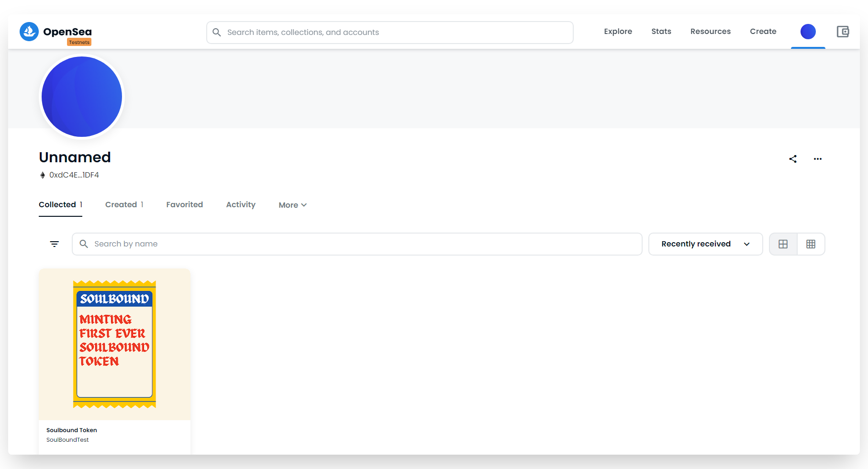This screenshot has height=469, width=868.
Task: Expand the More tab dropdown
Action: coord(292,205)
